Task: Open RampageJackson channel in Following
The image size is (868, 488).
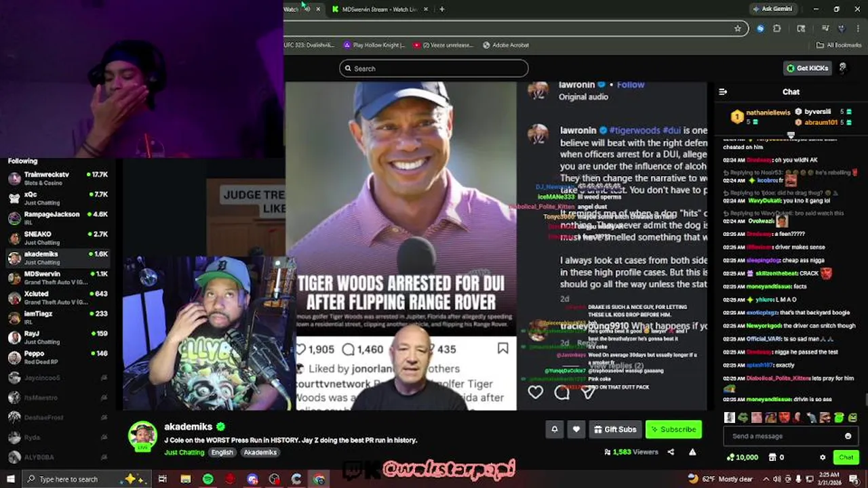Action: point(58,218)
